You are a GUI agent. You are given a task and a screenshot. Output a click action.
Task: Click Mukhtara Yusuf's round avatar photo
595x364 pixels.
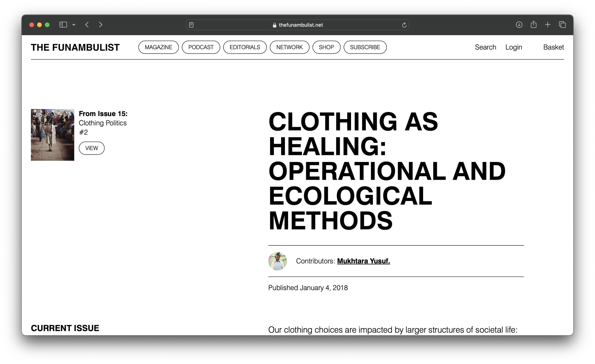pos(278,261)
